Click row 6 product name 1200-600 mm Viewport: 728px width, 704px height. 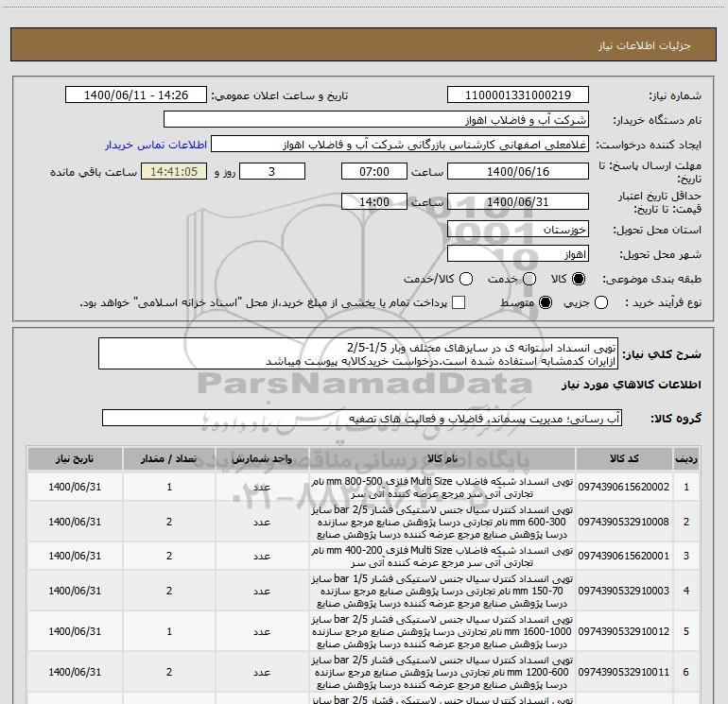[442, 672]
